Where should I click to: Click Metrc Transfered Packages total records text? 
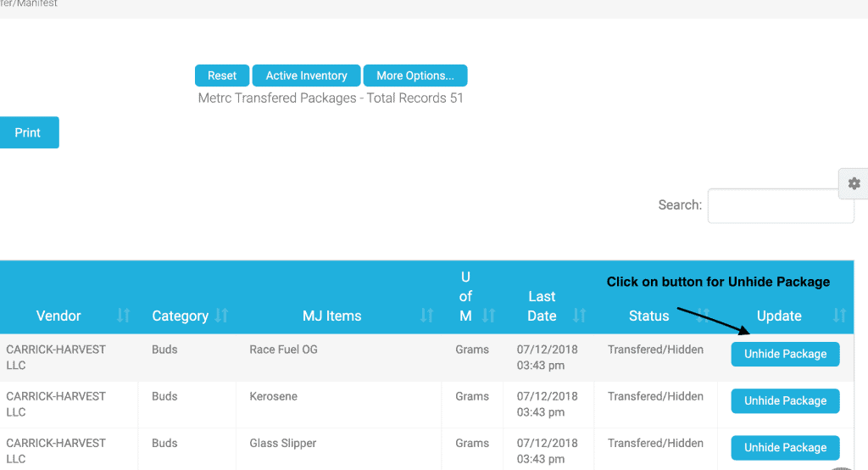331,98
